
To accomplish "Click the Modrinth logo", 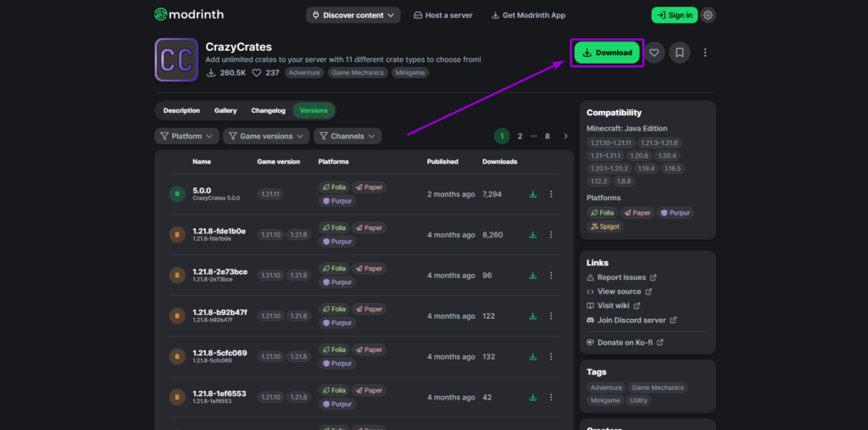I will [x=189, y=15].
